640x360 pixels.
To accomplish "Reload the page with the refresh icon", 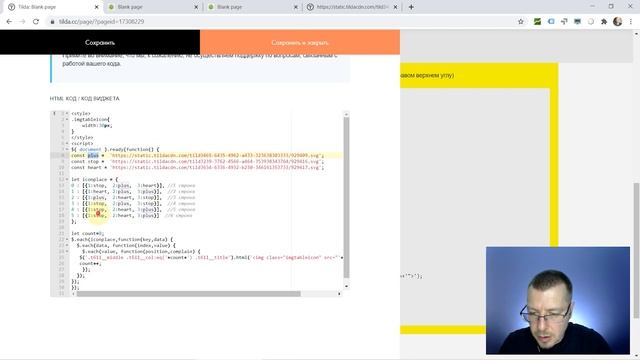I will [36, 22].
